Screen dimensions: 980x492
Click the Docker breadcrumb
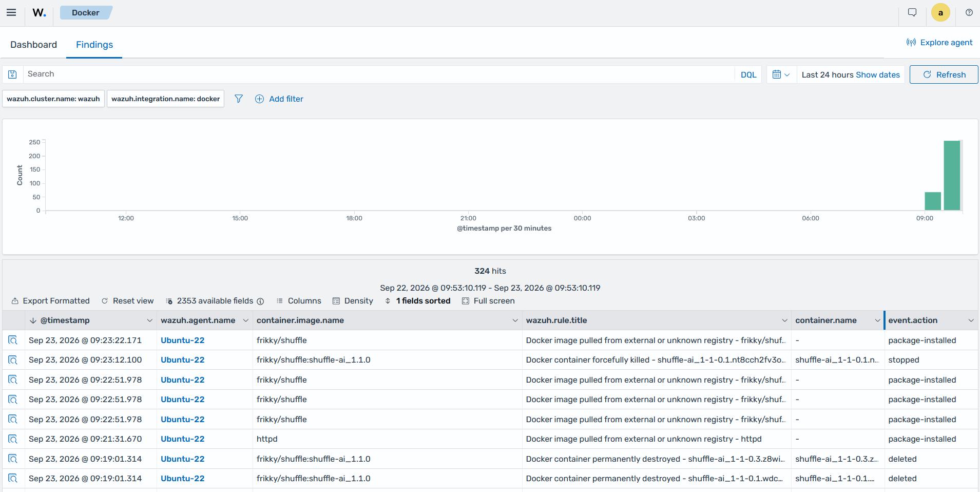86,13
